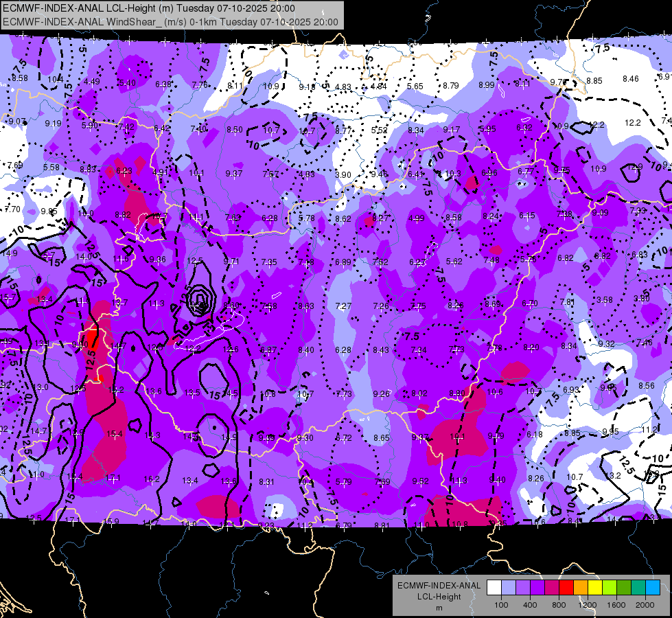Click the 15.4 shear value on the map

click(115, 434)
